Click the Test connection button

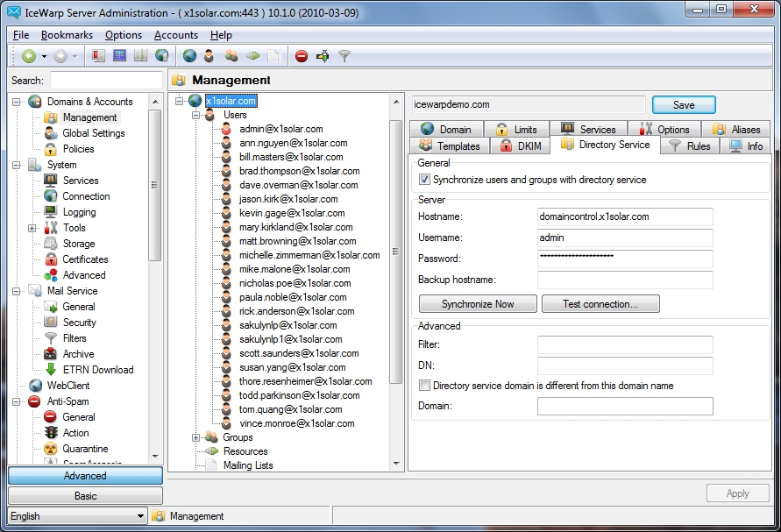pos(600,304)
